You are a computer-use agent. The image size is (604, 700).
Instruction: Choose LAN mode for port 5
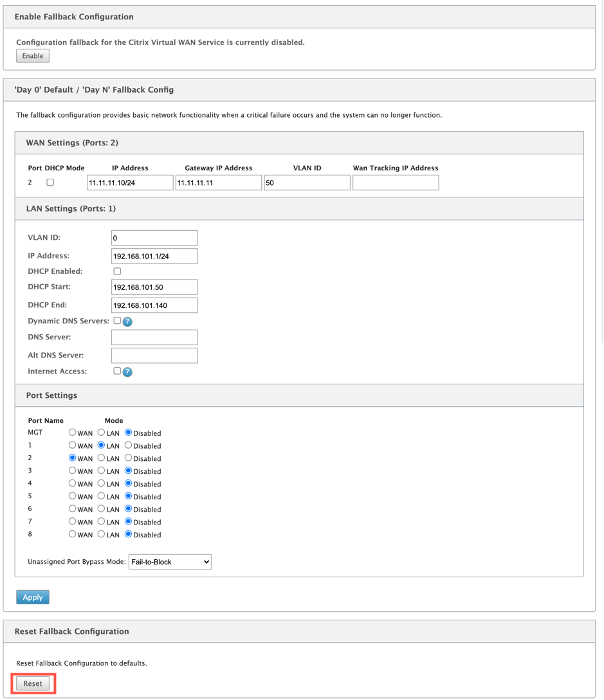(x=102, y=496)
